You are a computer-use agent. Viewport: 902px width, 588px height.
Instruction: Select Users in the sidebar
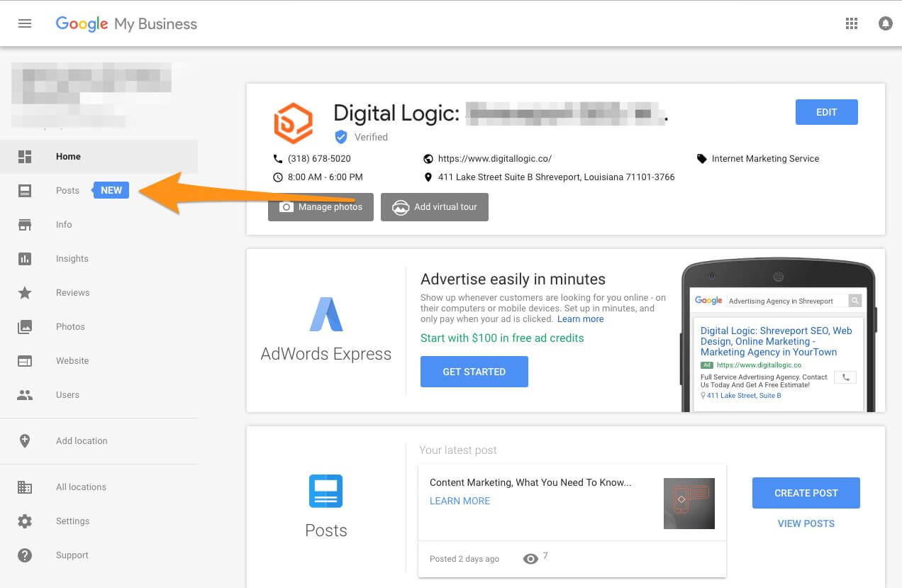point(99,395)
